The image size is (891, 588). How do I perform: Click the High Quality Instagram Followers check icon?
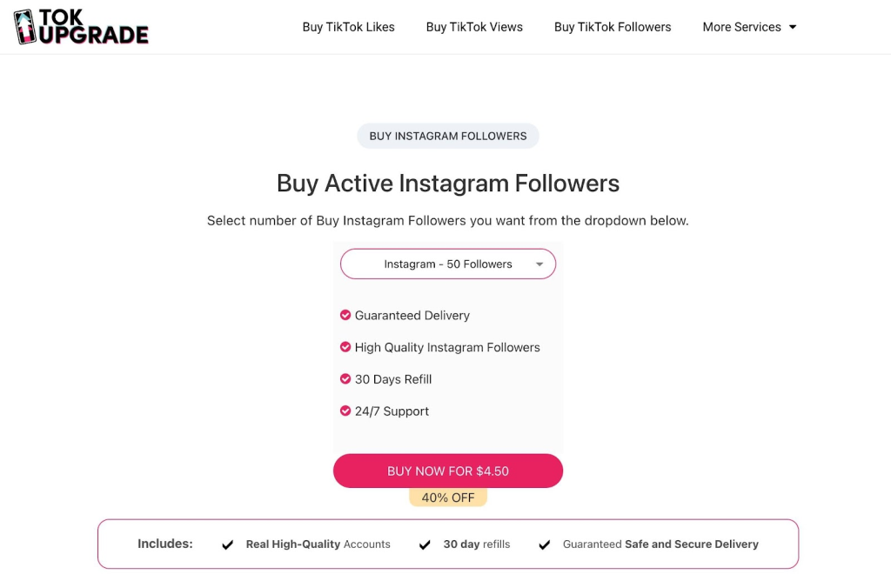tap(345, 347)
